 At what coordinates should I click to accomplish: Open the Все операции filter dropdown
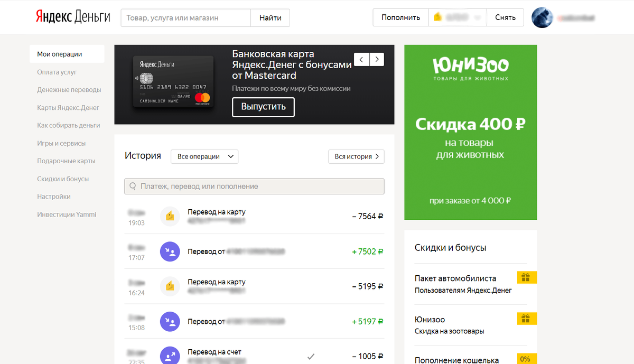[x=204, y=156]
